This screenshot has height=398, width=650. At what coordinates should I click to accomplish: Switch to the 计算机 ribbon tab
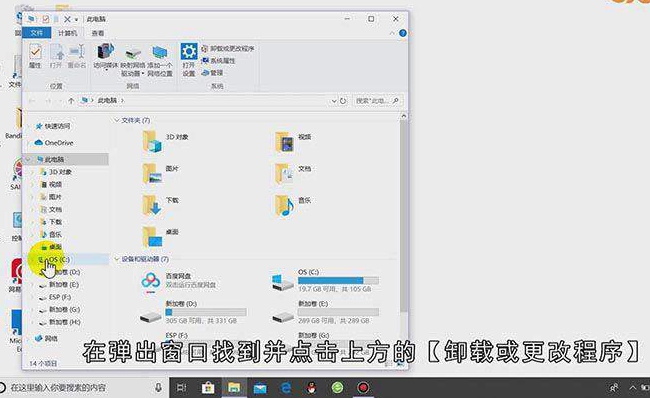[x=67, y=33]
